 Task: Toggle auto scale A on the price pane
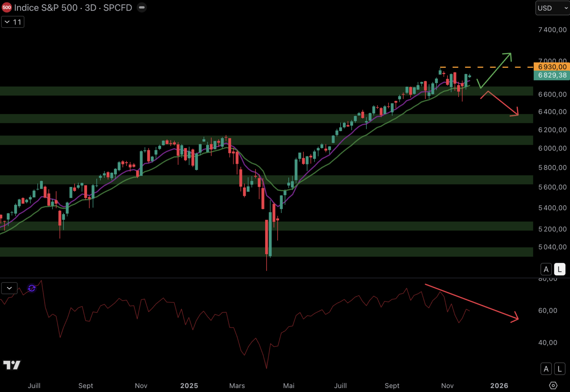click(546, 269)
